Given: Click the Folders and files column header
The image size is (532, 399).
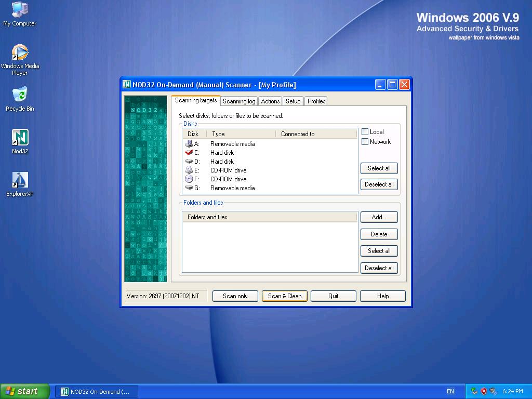Looking at the screenshot, I should coord(270,217).
